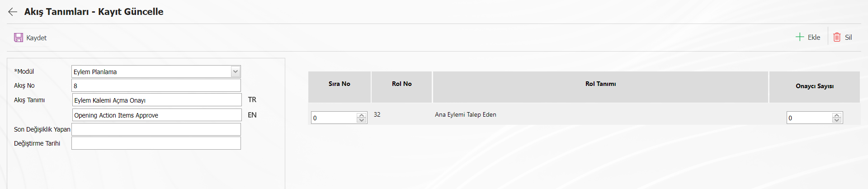This screenshot has height=189, width=868.
Task: Click the Değiştirme Tarihi field
Action: click(156, 143)
